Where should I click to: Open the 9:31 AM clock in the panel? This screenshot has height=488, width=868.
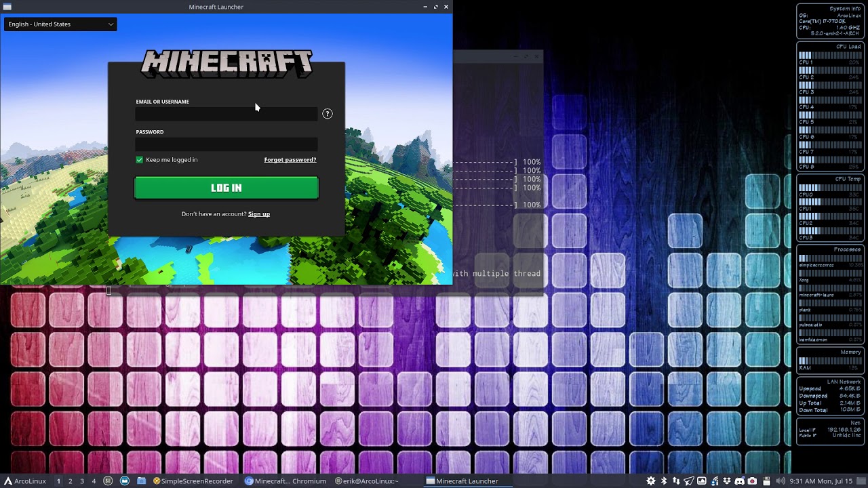tap(821, 481)
